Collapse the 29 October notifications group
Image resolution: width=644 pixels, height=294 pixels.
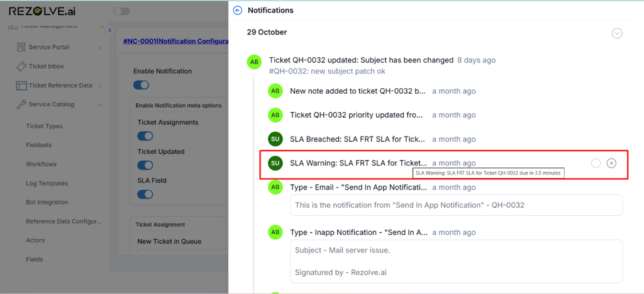click(x=617, y=33)
